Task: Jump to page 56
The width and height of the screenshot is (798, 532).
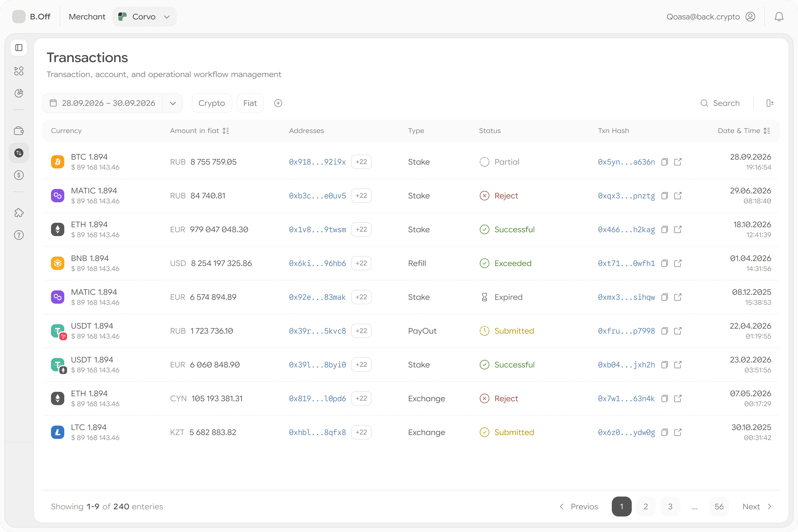Action: click(719, 507)
